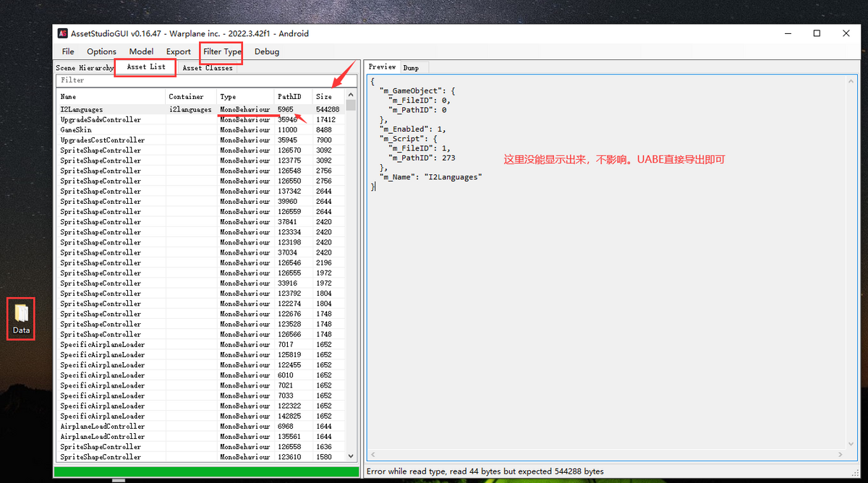Screen dimensions: 868x483
Task: Select row with PathID 126546
Action: pyautogui.click(x=201, y=262)
